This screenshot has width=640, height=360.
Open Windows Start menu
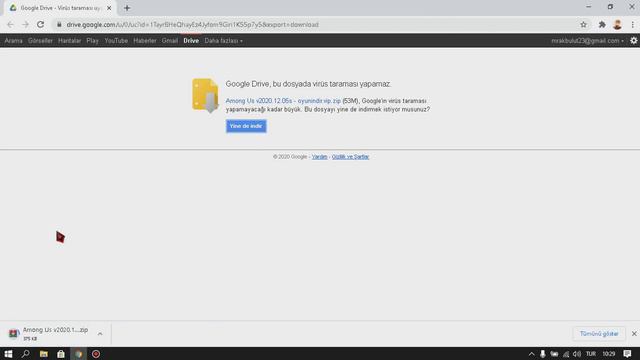[8, 354]
